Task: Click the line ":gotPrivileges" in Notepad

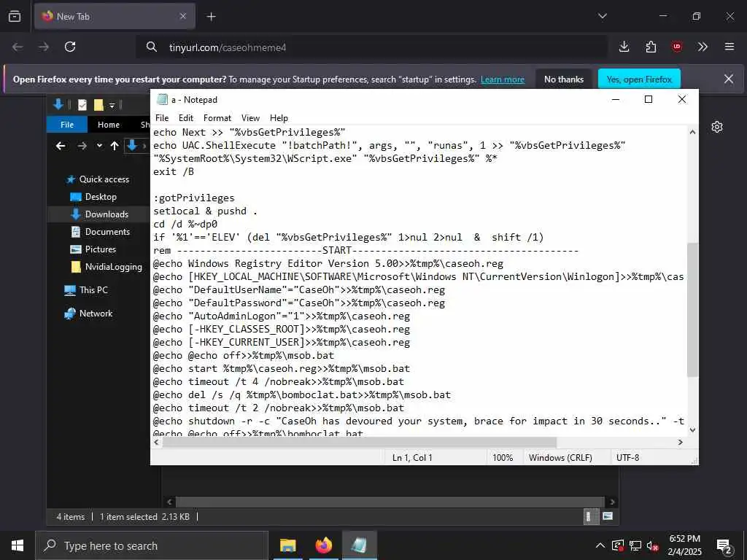Action: click(194, 198)
